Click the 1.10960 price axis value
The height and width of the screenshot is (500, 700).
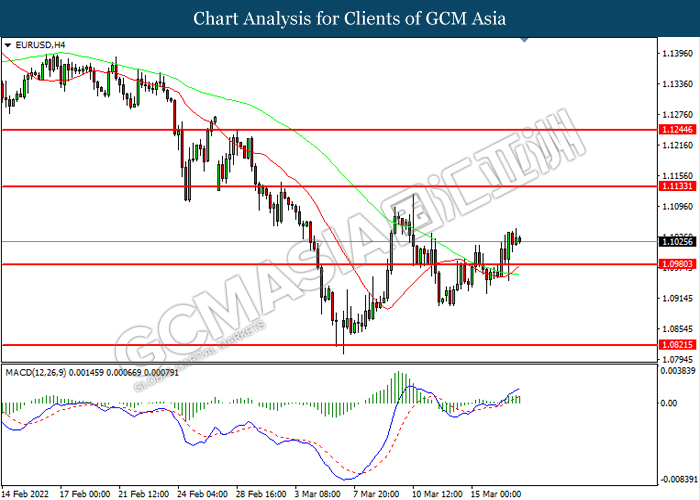678,206
